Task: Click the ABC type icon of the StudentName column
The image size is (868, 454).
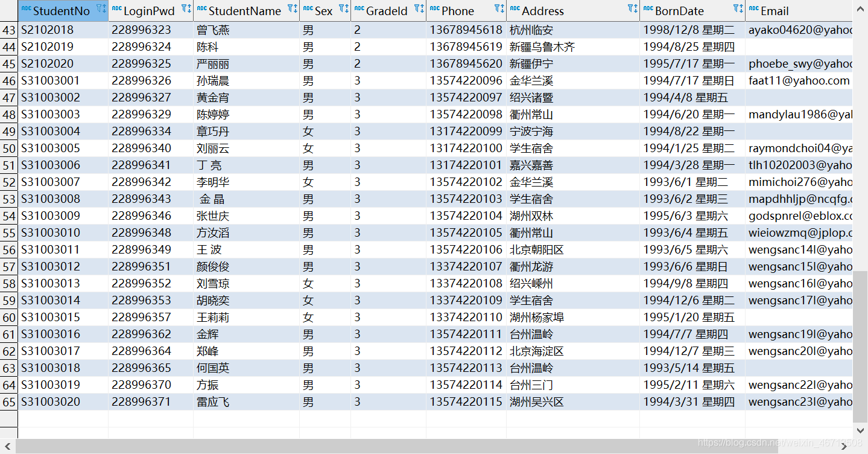Action: [201, 9]
